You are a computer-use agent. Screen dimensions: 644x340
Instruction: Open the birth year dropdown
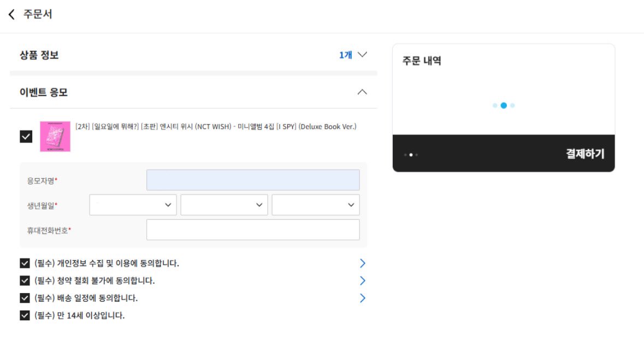tap(133, 205)
